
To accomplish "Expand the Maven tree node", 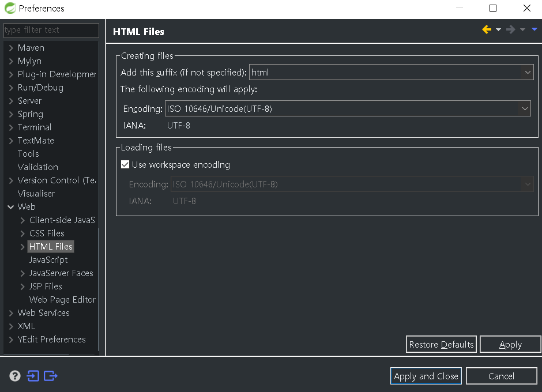I will point(11,48).
